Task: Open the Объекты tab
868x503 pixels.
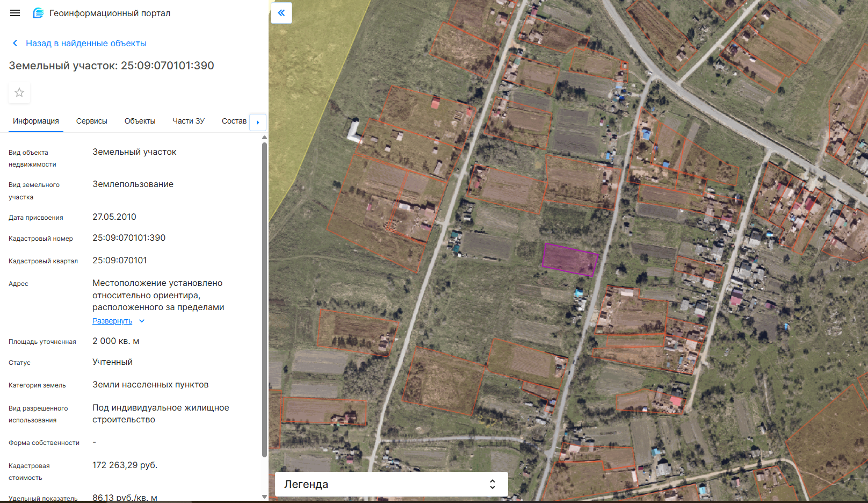Action: [140, 121]
